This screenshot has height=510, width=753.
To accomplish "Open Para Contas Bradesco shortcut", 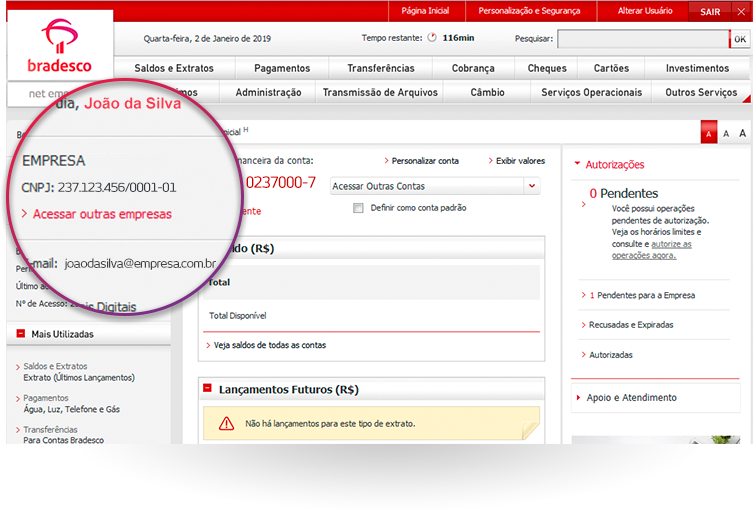I will point(63,440).
